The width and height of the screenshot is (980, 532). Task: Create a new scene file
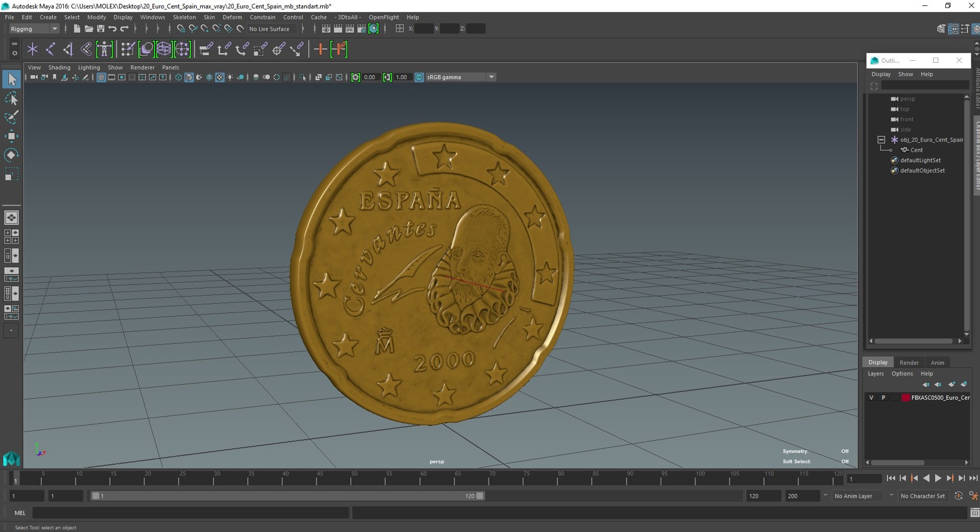point(77,29)
